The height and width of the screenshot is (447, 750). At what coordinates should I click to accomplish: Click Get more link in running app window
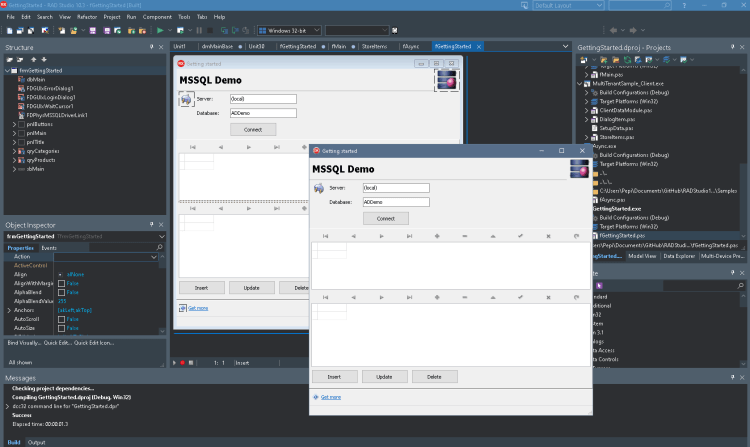[x=331, y=397]
